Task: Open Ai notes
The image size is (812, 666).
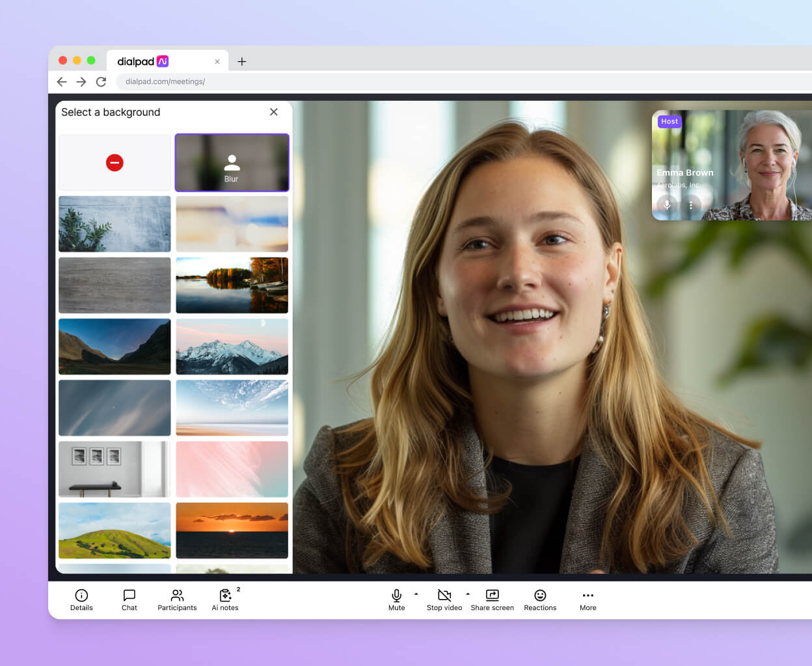Action: (x=224, y=599)
